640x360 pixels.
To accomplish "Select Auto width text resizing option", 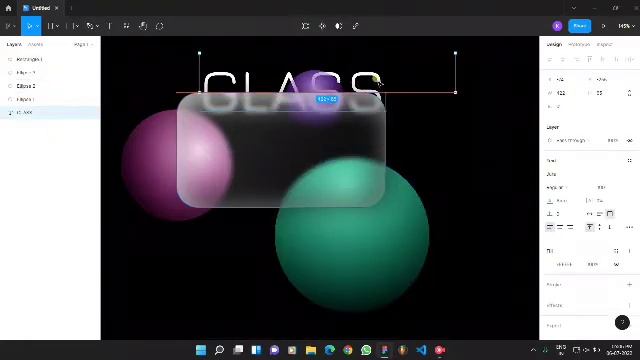I will 590,213.
